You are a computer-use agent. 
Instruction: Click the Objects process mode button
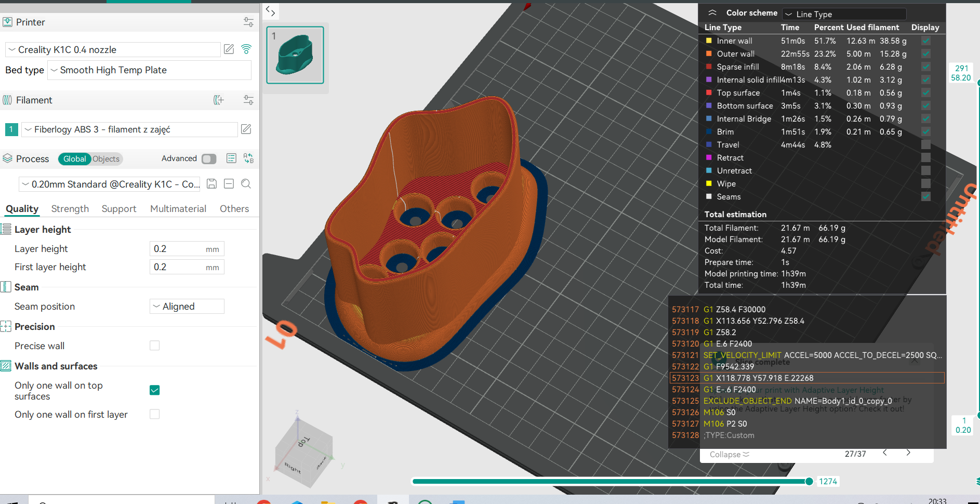(106, 159)
